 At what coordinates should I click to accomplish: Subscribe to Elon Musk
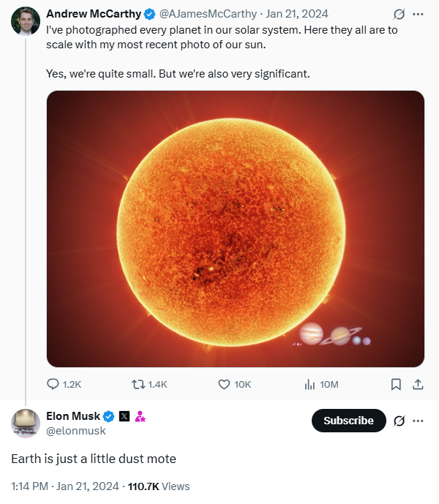[x=348, y=421]
